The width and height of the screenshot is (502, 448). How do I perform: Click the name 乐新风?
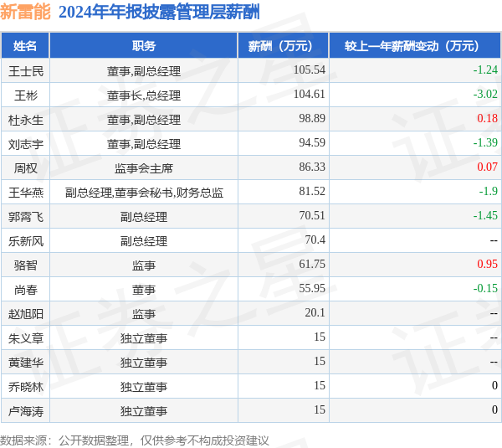tap(26, 241)
